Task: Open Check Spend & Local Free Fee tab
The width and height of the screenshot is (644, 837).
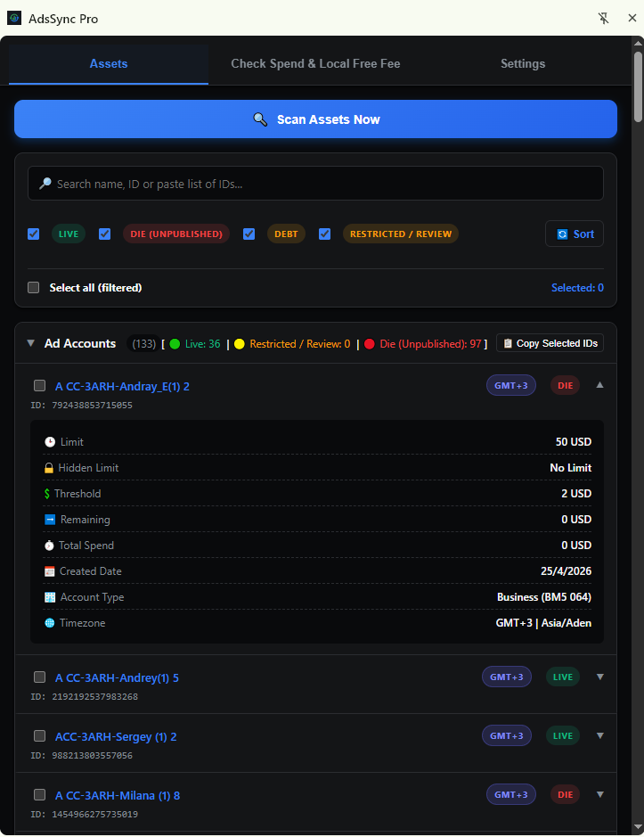Action: pyautogui.click(x=315, y=64)
